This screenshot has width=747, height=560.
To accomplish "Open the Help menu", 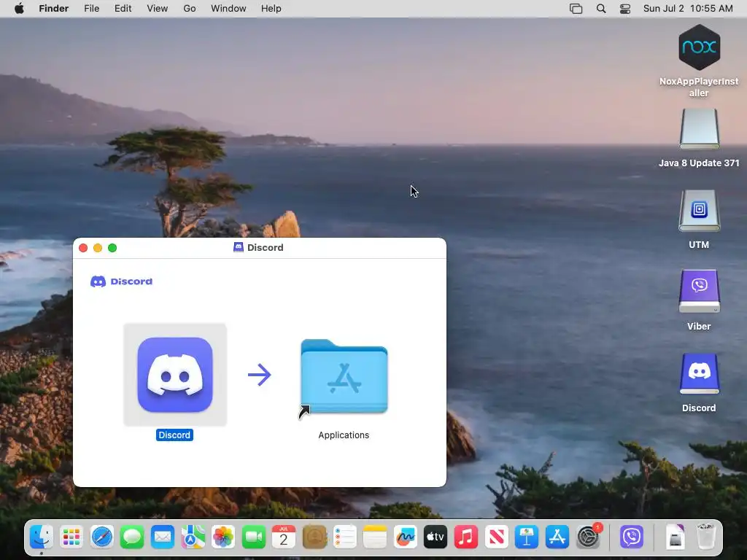I will pos(271,9).
